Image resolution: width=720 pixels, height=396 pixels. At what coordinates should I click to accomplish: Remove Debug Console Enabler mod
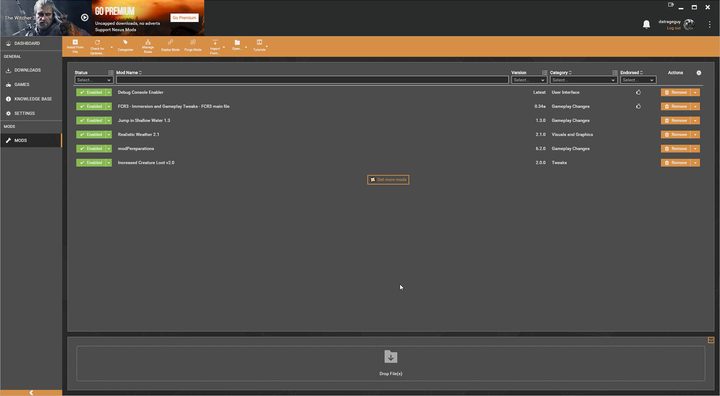pos(676,92)
